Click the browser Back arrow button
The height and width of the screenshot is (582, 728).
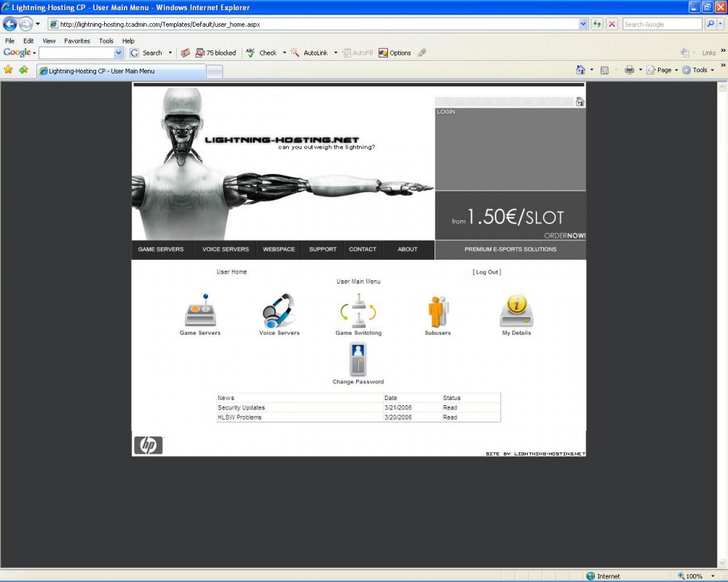click(x=10, y=24)
